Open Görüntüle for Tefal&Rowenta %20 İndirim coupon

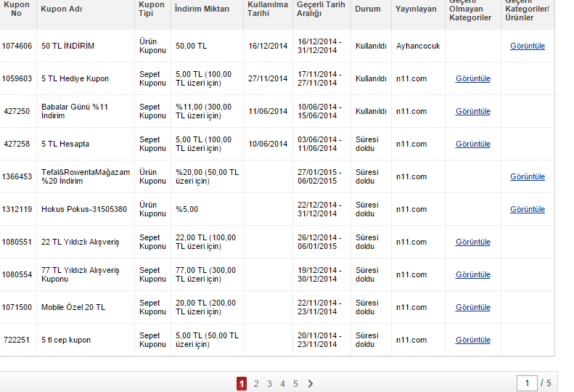click(527, 176)
